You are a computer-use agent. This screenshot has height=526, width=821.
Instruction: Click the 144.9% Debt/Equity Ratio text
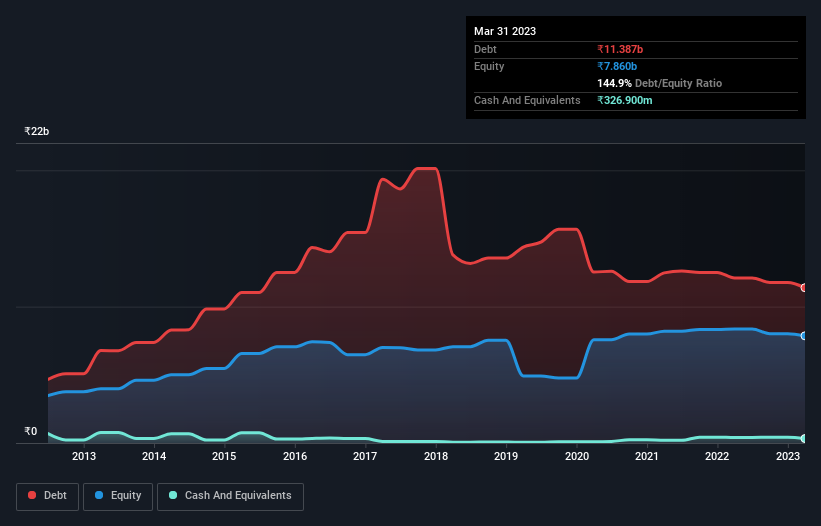659,83
